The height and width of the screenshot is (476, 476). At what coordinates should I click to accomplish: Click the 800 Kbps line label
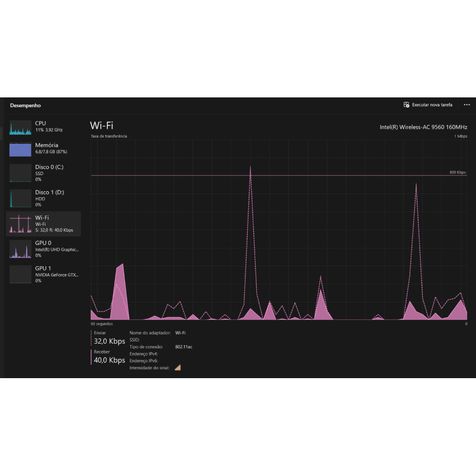[457, 172]
